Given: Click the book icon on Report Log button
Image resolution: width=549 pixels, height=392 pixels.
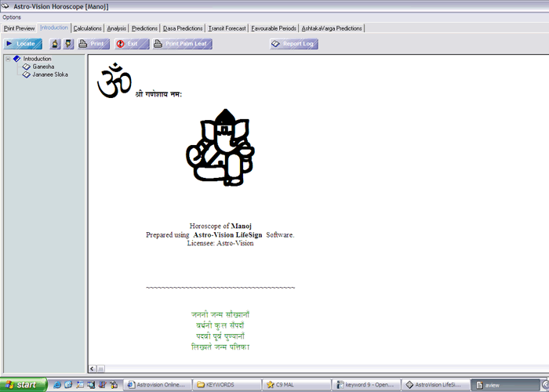Looking at the screenshot, I should [x=276, y=44].
